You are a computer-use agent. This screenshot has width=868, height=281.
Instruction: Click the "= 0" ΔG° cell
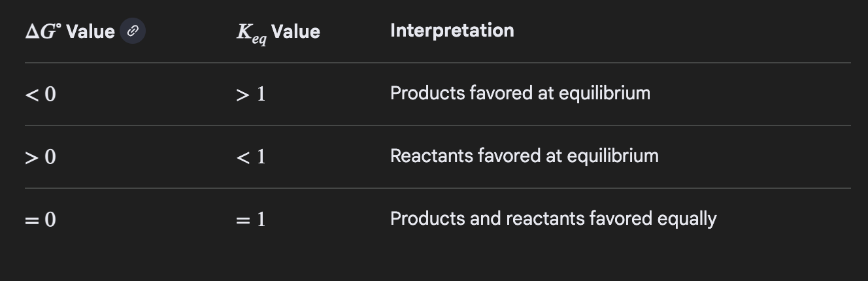[41, 220]
